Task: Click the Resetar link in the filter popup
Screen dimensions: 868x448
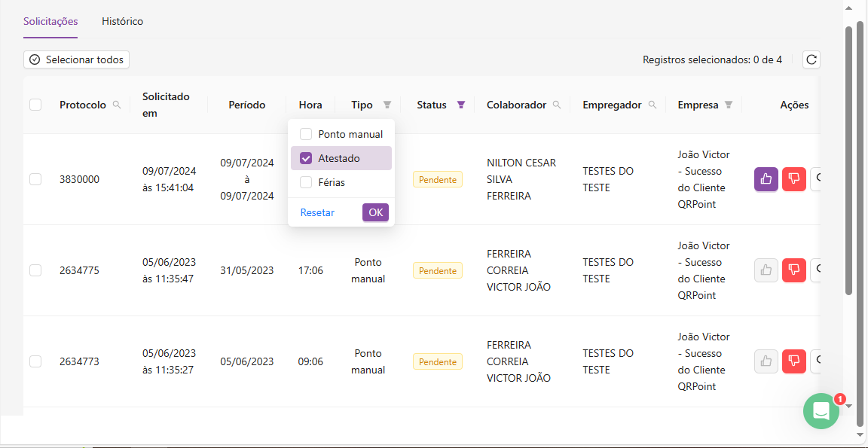Action: coord(317,212)
